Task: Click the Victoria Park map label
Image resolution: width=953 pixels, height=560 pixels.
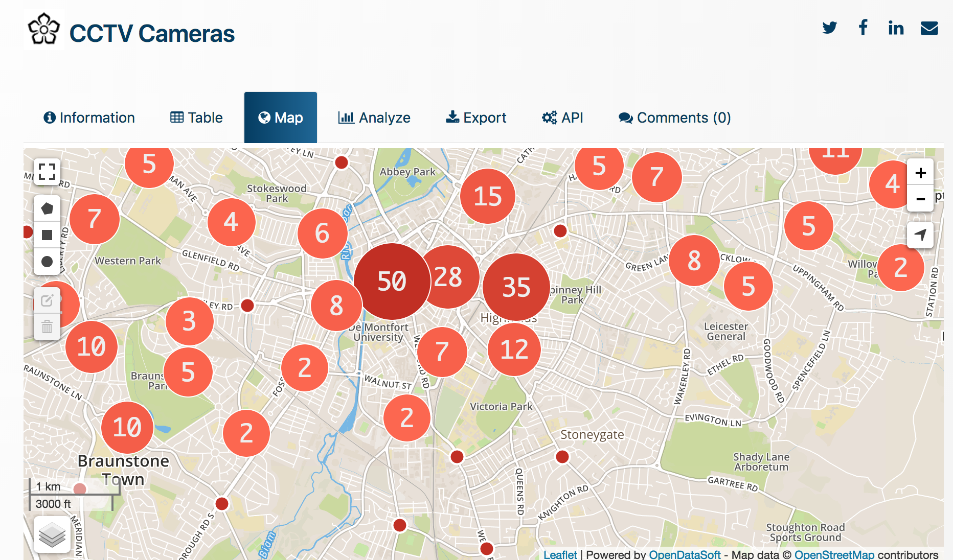Action: (x=501, y=407)
